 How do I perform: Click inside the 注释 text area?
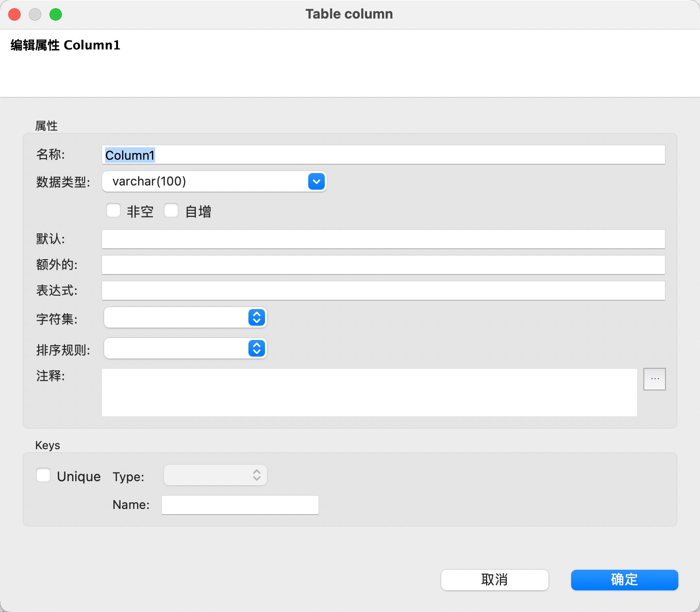tap(369, 392)
